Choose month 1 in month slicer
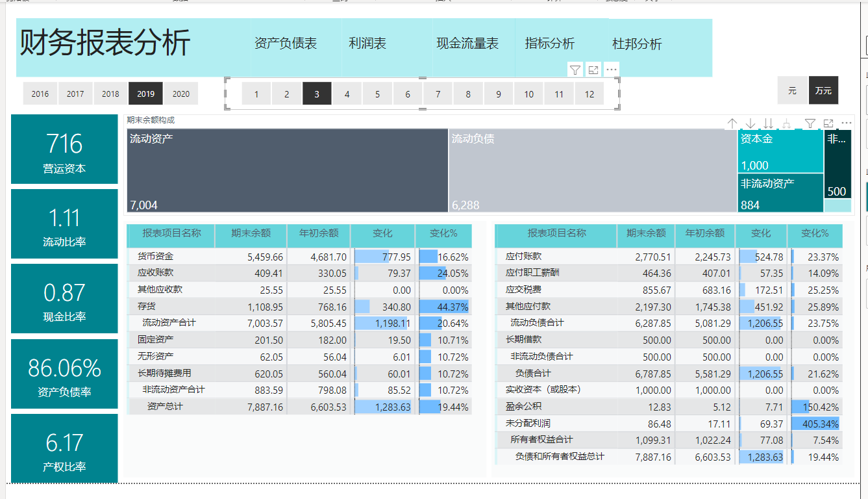The width and height of the screenshot is (868, 499). [256, 94]
